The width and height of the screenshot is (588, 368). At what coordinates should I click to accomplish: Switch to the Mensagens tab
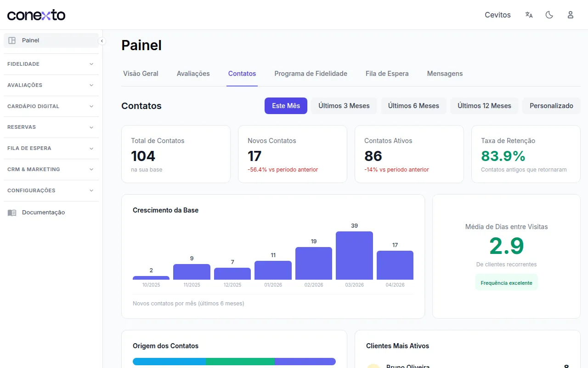click(x=445, y=74)
